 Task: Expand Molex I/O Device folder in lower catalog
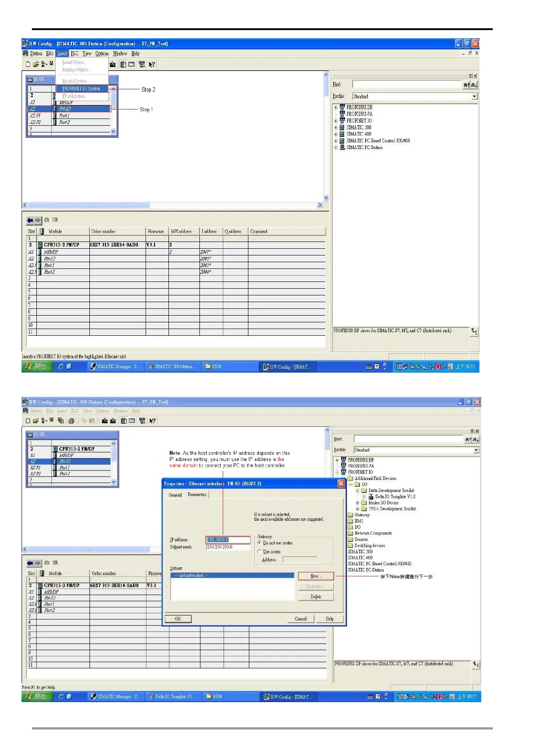pyautogui.click(x=358, y=503)
